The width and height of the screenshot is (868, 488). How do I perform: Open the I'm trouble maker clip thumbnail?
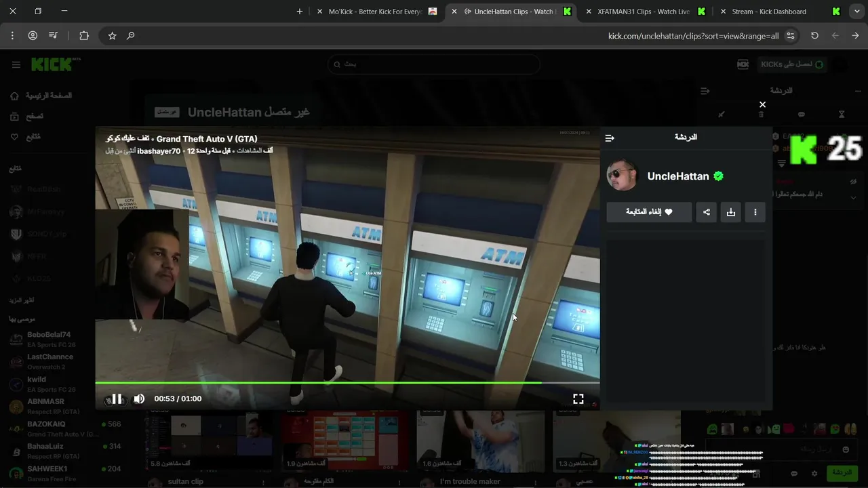click(480, 441)
